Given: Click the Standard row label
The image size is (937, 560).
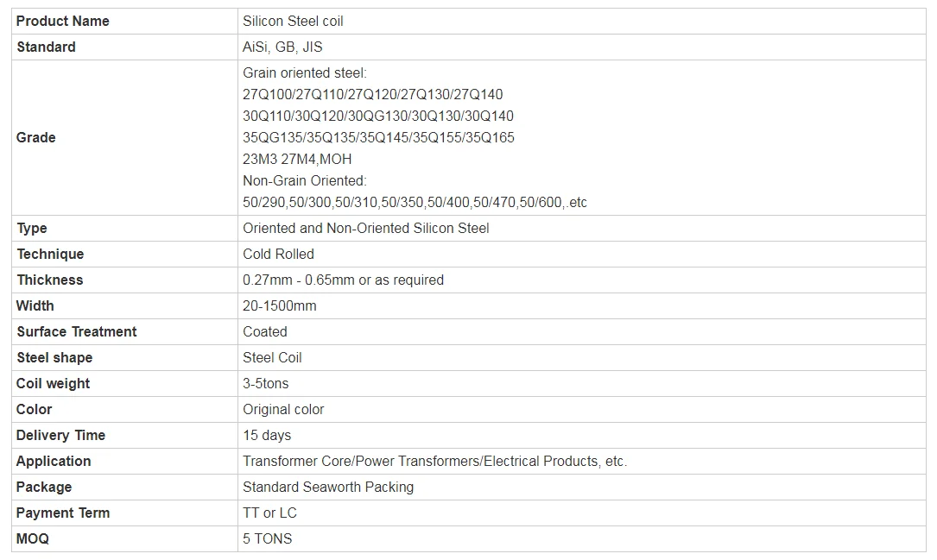Looking at the screenshot, I should click(x=46, y=47).
